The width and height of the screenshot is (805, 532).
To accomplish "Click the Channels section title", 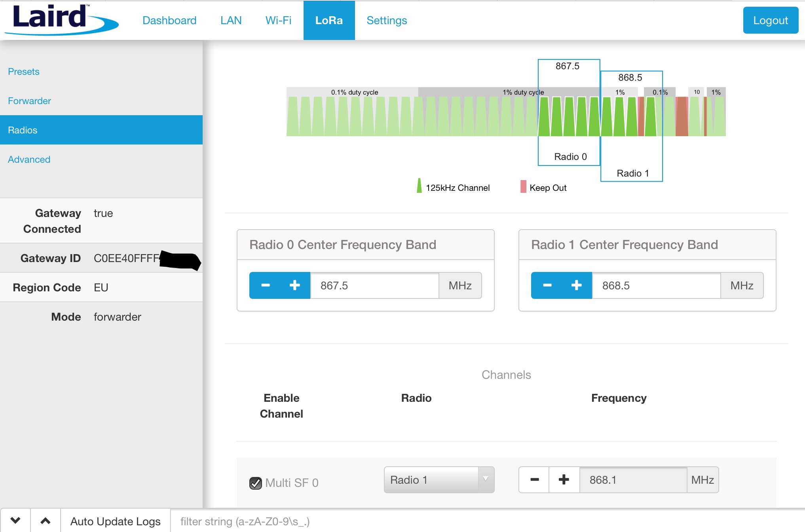I will [x=506, y=375].
